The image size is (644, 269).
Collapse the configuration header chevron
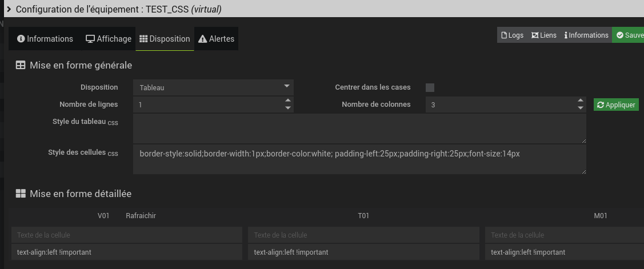click(9, 9)
